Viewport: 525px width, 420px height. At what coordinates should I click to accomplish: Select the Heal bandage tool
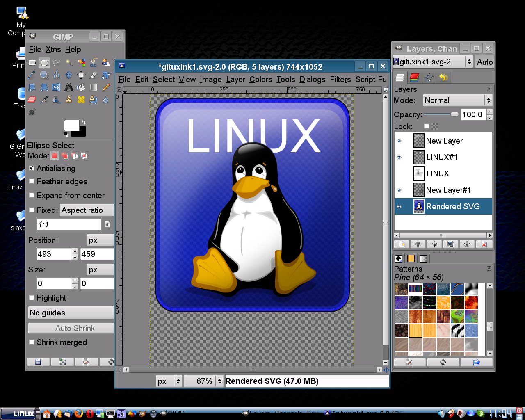coord(81,100)
